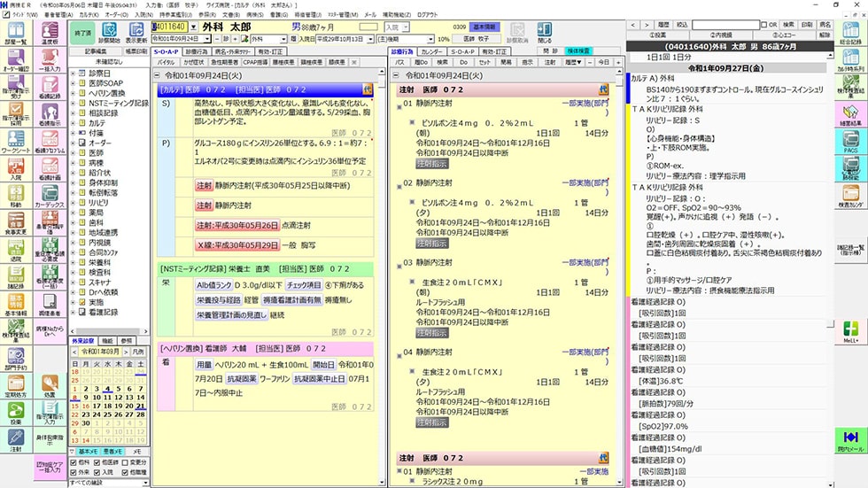Click the 表示更新 refresh display icon

[x=136, y=33]
